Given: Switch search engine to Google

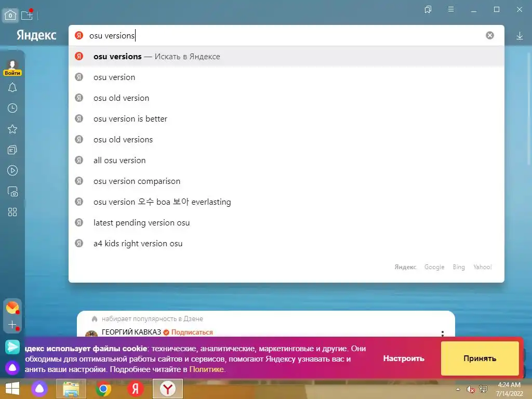Looking at the screenshot, I should 434,267.
